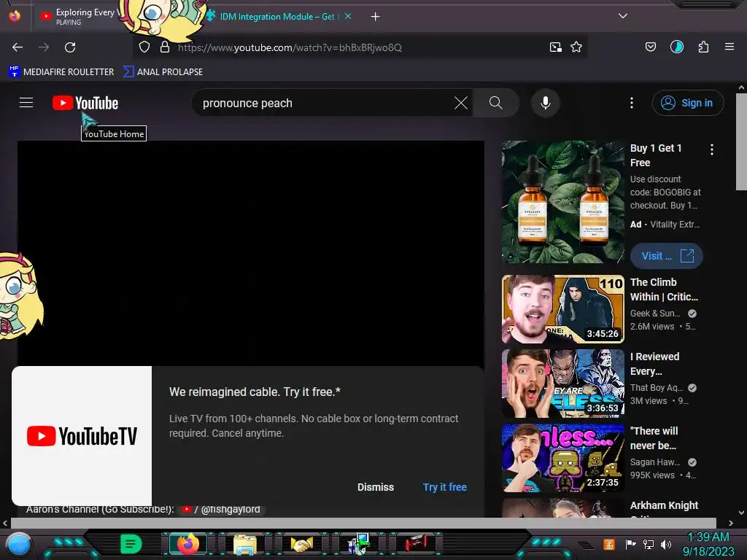Click the Visit button on the ad

pyautogui.click(x=667, y=256)
